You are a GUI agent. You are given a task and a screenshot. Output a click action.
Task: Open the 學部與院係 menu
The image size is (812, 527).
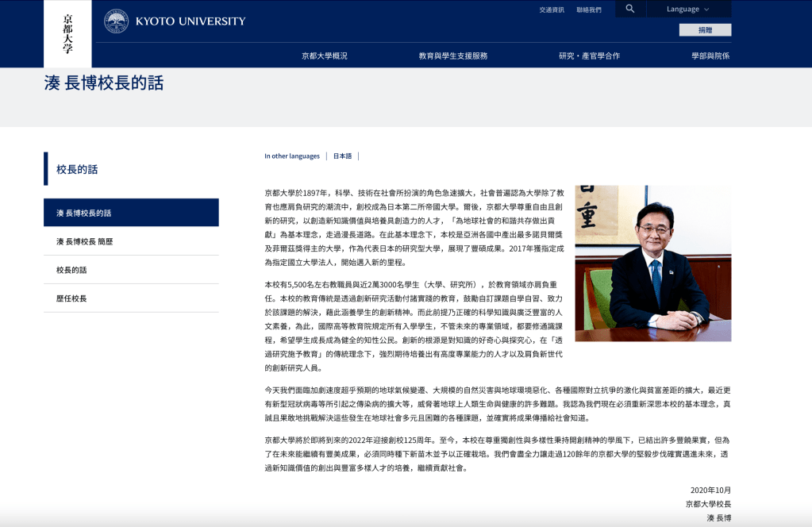click(x=710, y=56)
